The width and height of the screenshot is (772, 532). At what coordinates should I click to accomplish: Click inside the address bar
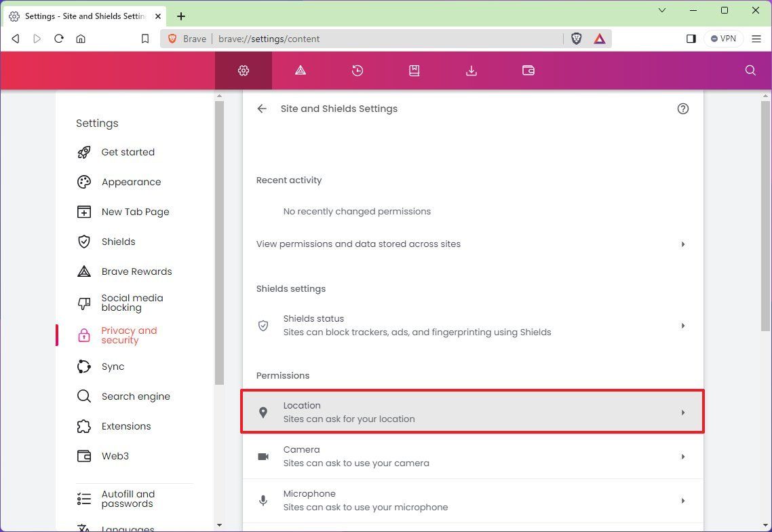[x=339, y=39]
